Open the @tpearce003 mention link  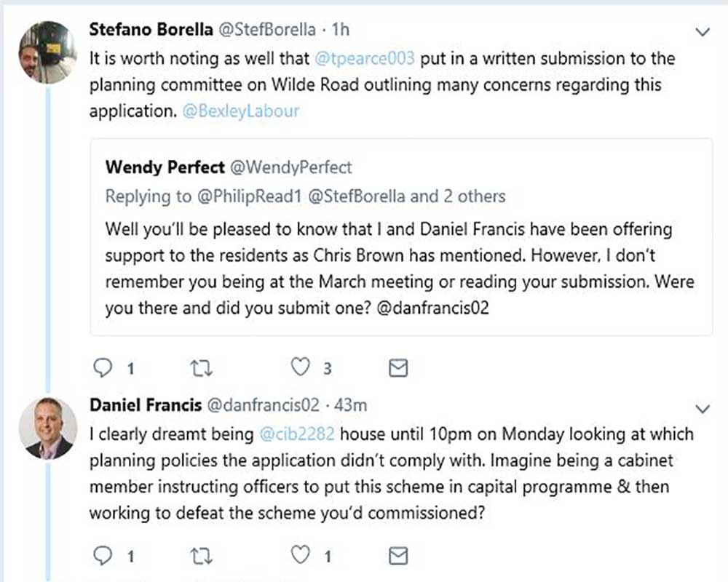point(364,58)
